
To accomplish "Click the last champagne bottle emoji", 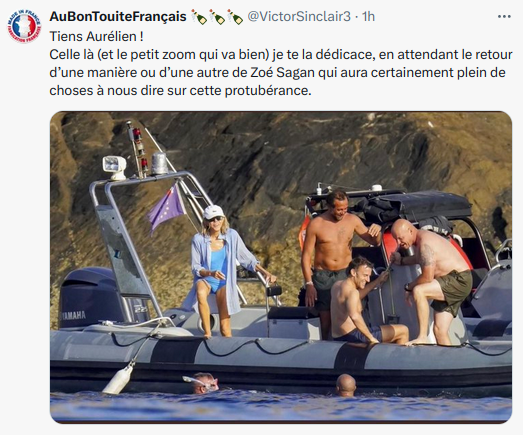I will [x=234, y=16].
